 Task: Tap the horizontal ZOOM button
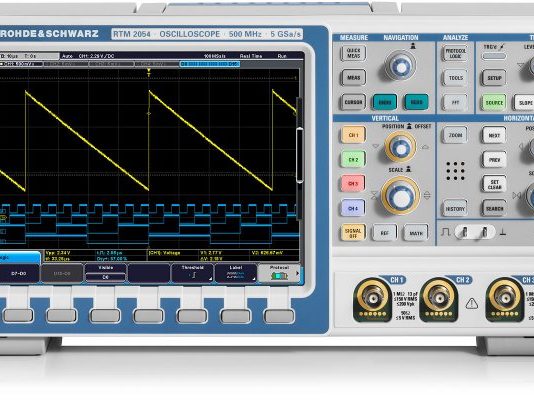[455, 135]
